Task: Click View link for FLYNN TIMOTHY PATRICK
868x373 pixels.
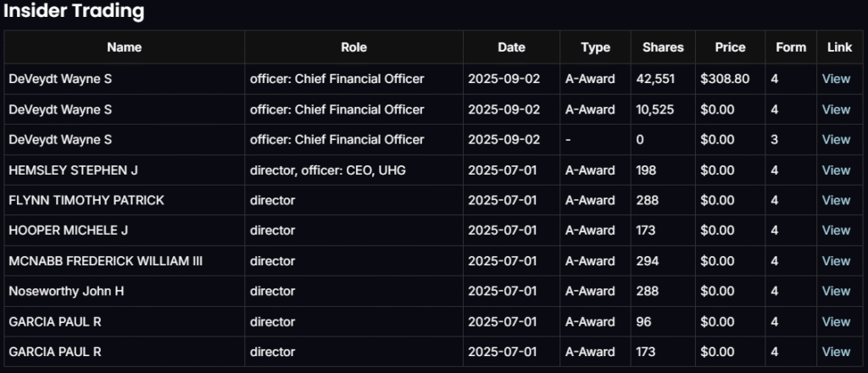Action: (x=836, y=200)
